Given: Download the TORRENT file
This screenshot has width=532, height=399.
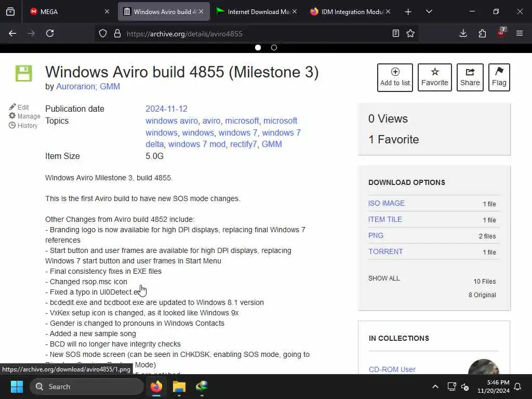Looking at the screenshot, I should 385,252.
